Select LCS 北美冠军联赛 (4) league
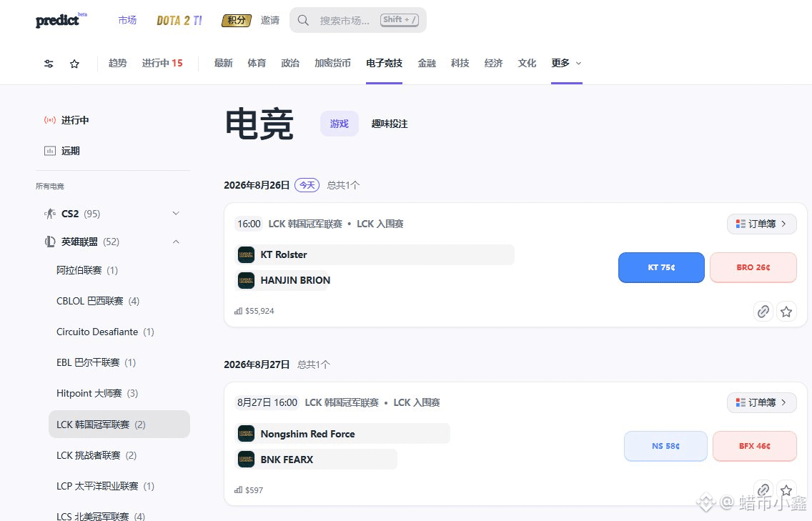The height and width of the screenshot is (521, 812). [101, 516]
